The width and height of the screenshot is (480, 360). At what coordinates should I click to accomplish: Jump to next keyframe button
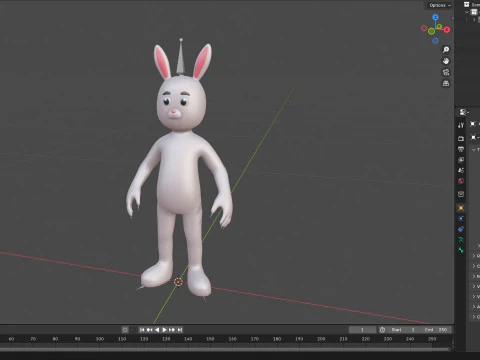click(172, 330)
